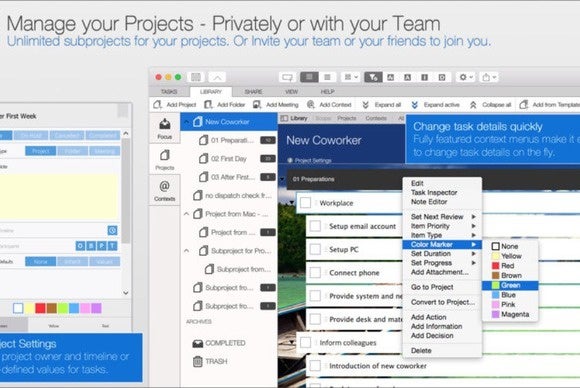
Task: Check the Setup email account checkbox
Action: pos(315,226)
